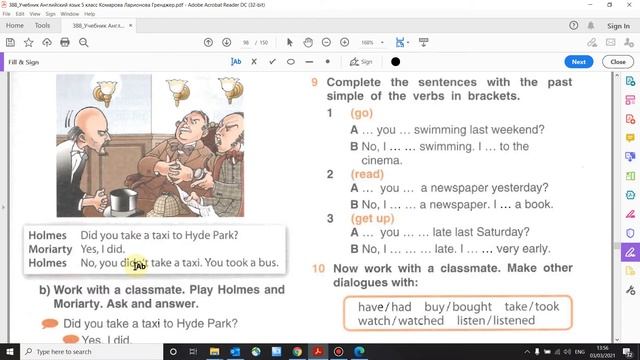Activate the hand pan tool
This screenshot has height=360, width=640.
tap(308, 42)
